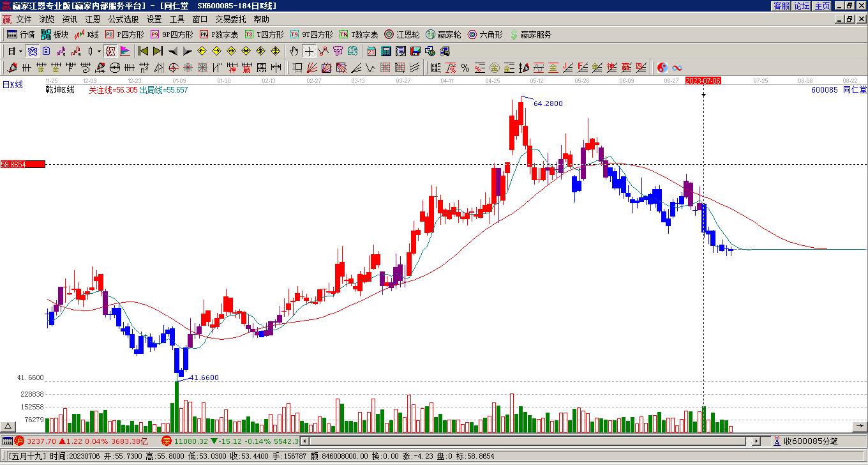This screenshot has height=465, width=868.
Task: Click the 论坛 forum button
Action: [802, 6]
